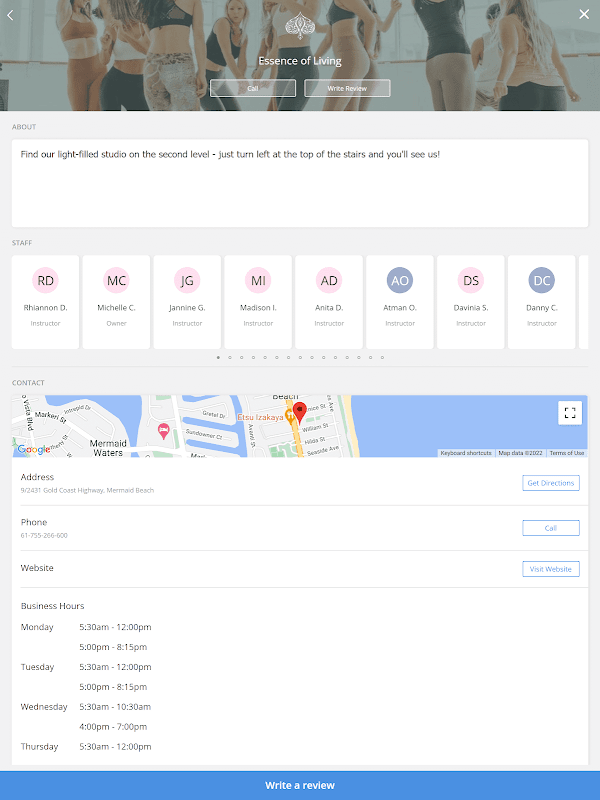
Task: Select Thursday 5:30am - 12:00pm hours
Action: tap(115, 746)
